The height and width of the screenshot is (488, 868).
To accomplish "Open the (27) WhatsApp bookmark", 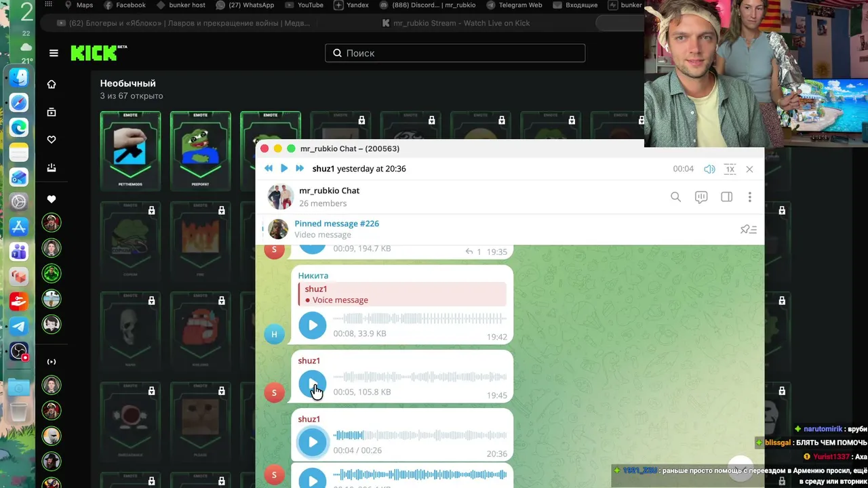I will (245, 5).
